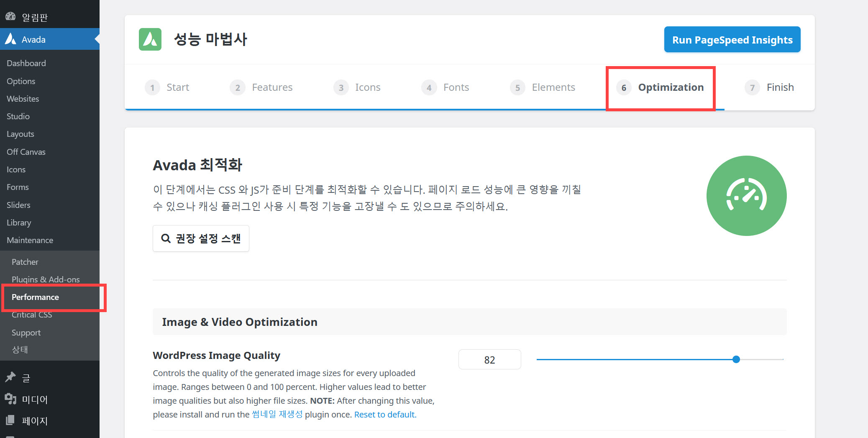Click the media library icon beside 미디어

[x=11, y=400]
